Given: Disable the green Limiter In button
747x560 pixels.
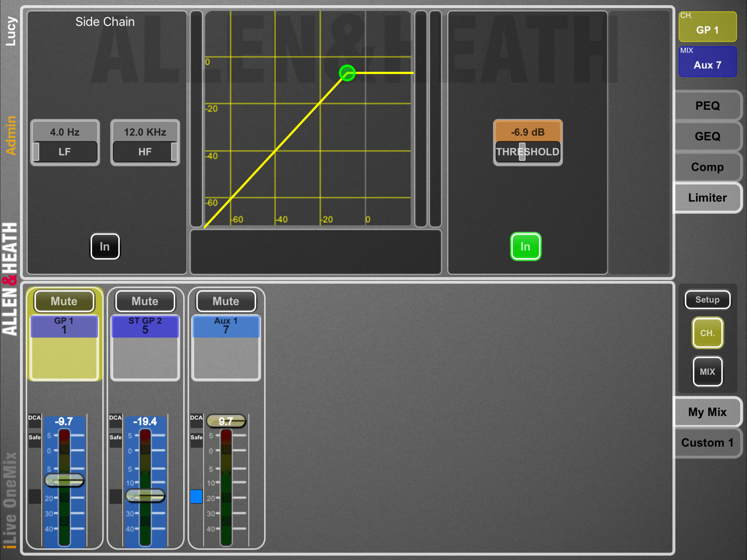Looking at the screenshot, I should pos(525,246).
